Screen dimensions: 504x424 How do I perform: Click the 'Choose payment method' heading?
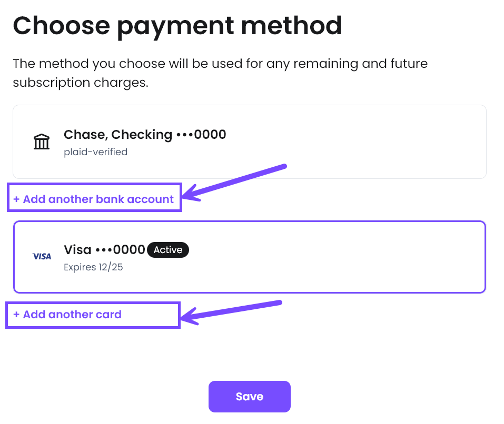177,25
